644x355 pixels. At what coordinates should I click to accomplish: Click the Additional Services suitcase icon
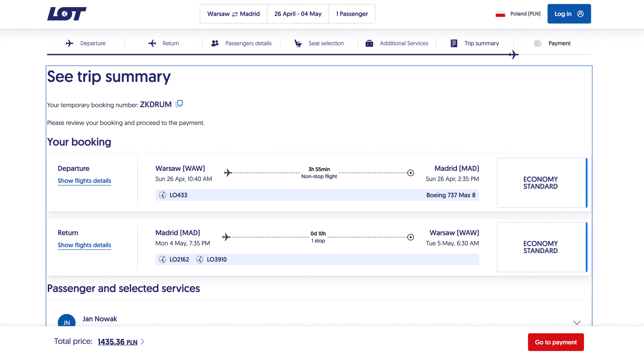(369, 43)
